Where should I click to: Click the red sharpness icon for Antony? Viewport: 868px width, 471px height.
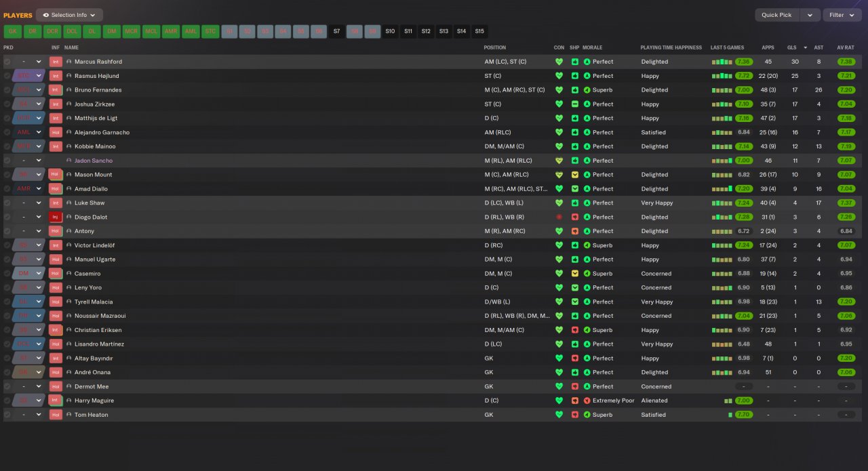click(x=574, y=231)
